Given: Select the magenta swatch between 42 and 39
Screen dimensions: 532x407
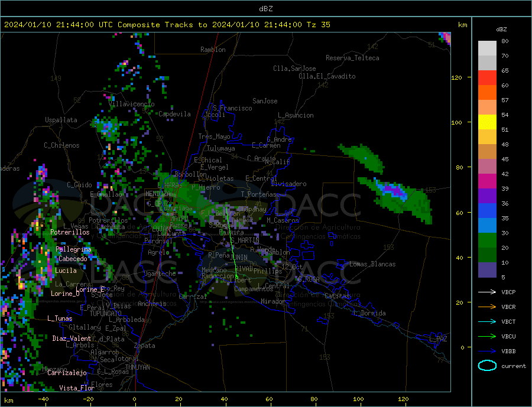Looking at the screenshot, I should [487, 181].
